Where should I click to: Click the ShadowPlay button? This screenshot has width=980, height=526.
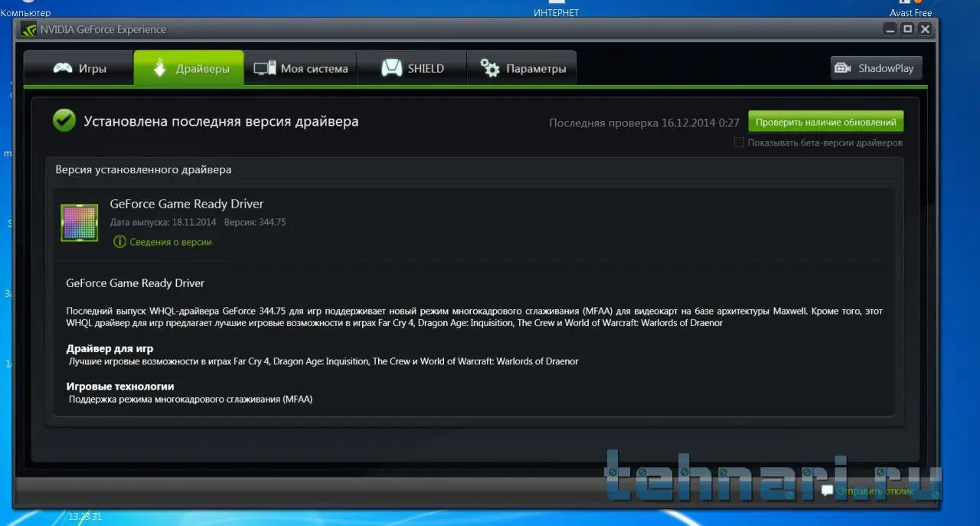[877, 68]
